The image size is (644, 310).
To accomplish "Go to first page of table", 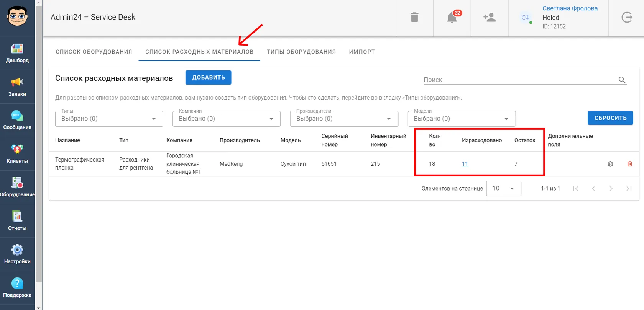I will (x=575, y=188).
